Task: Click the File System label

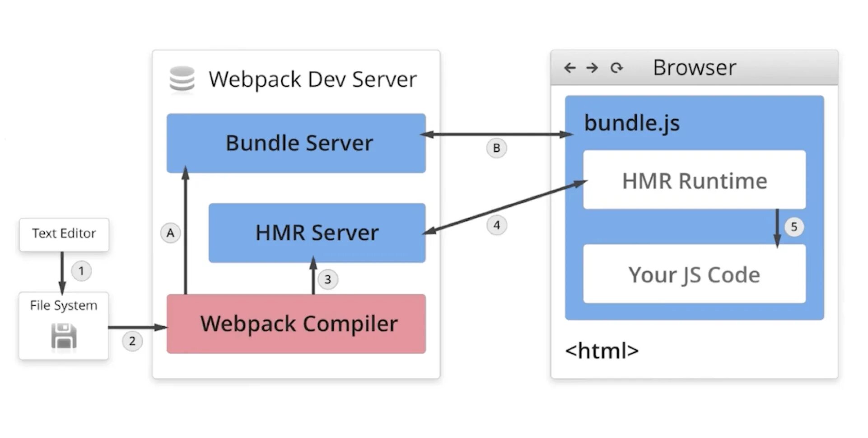Action: pyautogui.click(x=64, y=306)
